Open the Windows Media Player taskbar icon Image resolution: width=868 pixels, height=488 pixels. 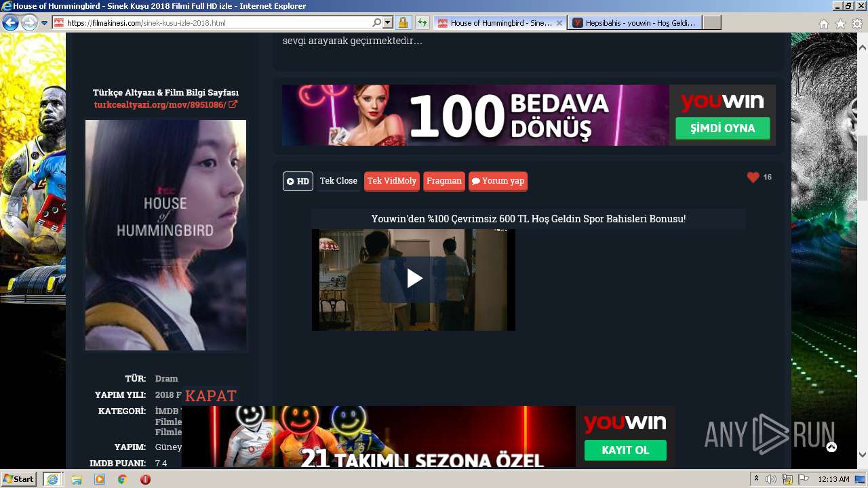point(100,479)
